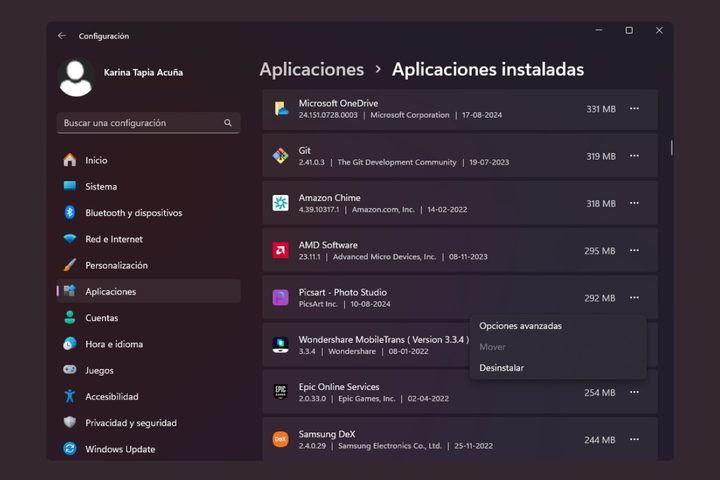Click the Microsoft OneDrive app name
Image resolution: width=720 pixels, height=480 pixels.
(338, 103)
